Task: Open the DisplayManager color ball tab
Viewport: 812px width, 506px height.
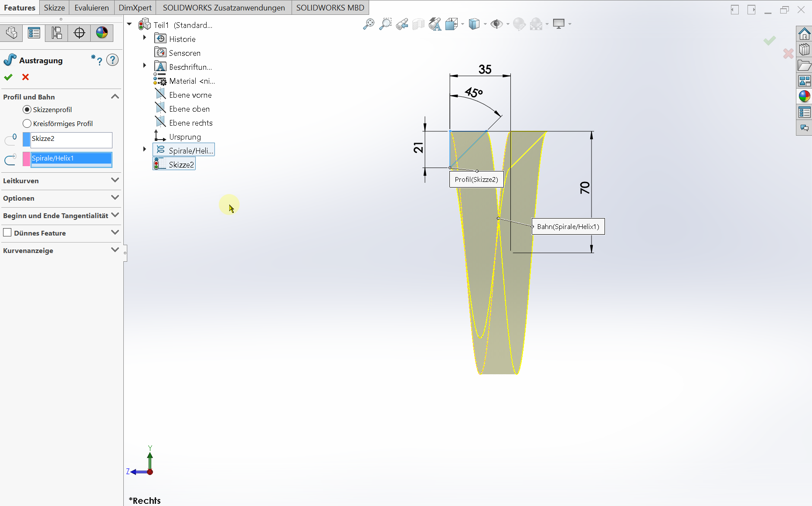Action: tap(102, 33)
